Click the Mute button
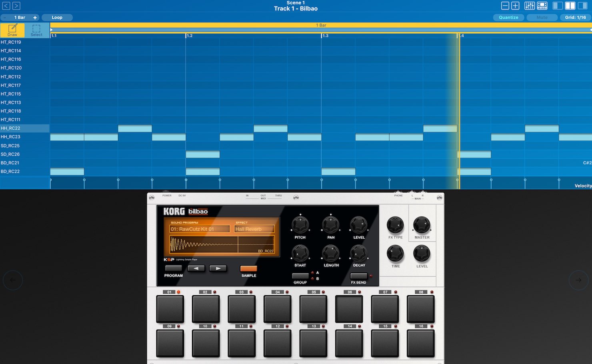The image size is (592, 364). pos(542,18)
